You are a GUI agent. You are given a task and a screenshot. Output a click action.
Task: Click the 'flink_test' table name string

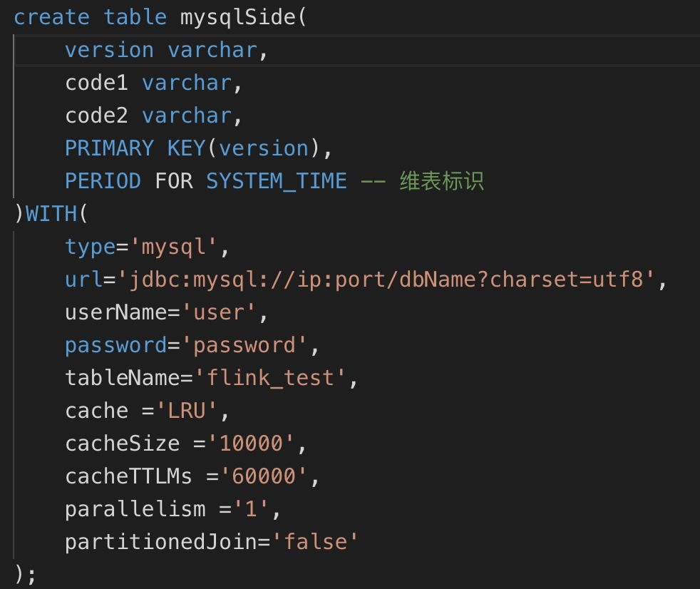click(x=270, y=378)
